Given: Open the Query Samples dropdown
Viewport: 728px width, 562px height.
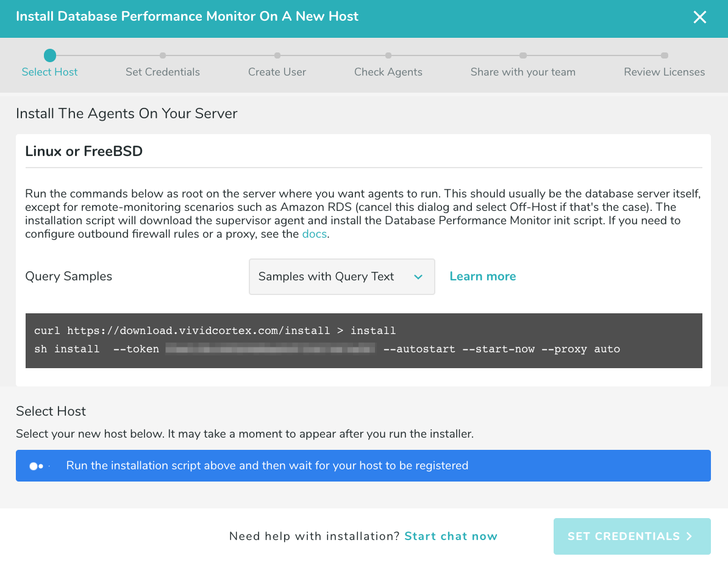Looking at the screenshot, I should click(x=341, y=277).
